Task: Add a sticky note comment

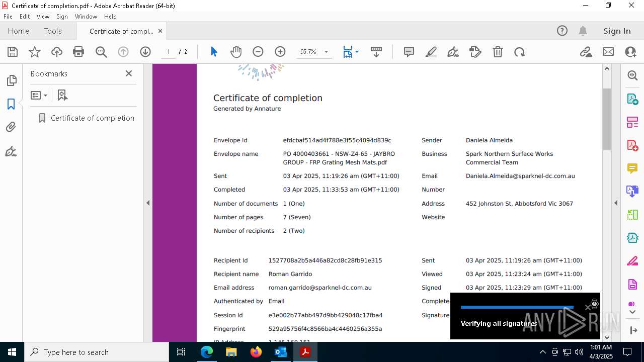Action: tap(409, 52)
